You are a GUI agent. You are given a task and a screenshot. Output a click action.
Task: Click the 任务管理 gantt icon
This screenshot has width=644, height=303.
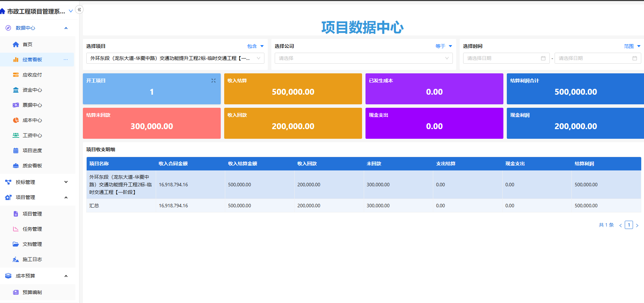pyautogui.click(x=16, y=229)
